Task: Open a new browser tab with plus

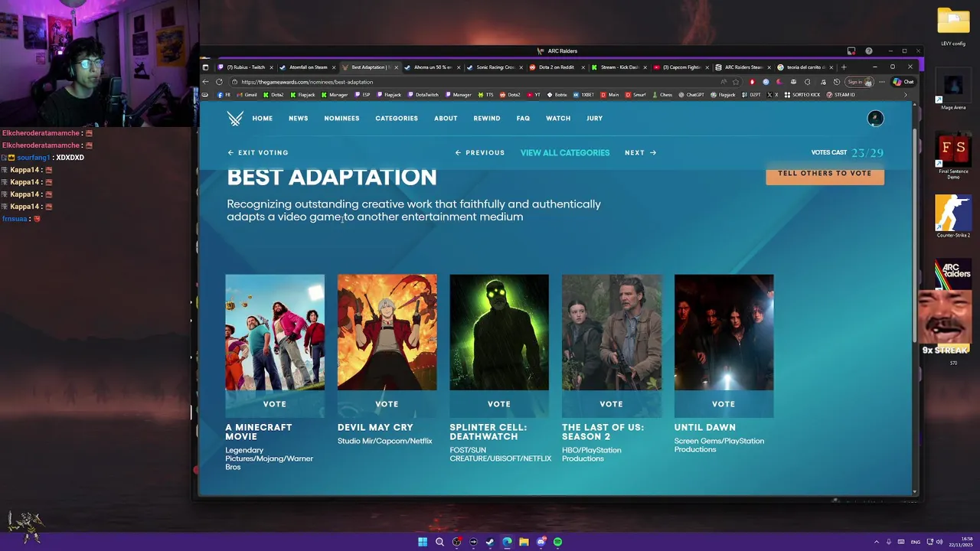Action: [x=843, y=67]
